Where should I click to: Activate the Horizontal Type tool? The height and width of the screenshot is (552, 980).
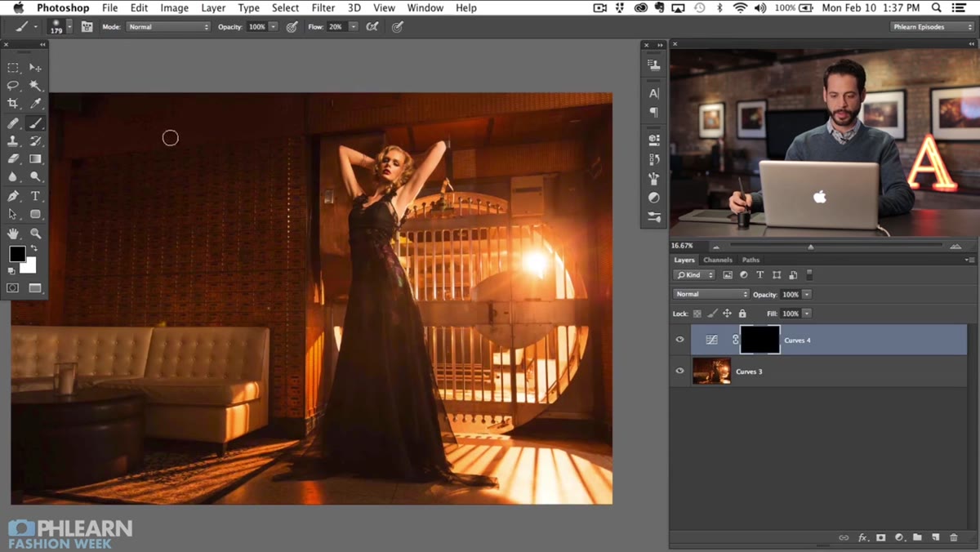click(x=35, y=196)
